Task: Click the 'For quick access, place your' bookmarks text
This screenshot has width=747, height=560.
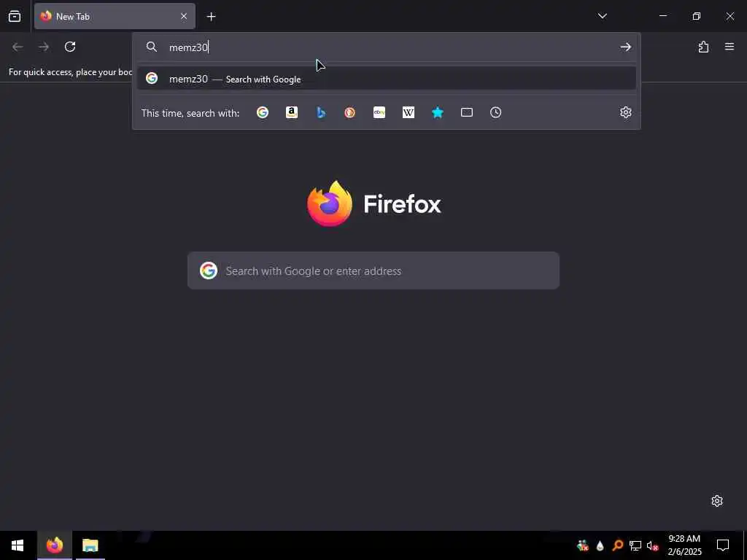Action: tap(71, 72)
